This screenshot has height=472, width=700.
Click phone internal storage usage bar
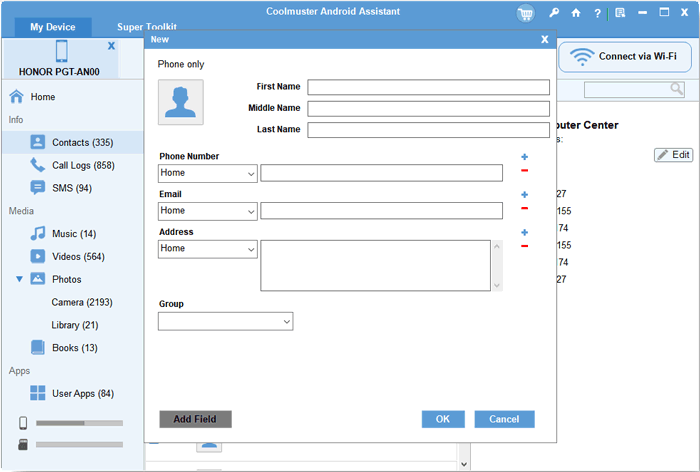(x=79, y=423)
